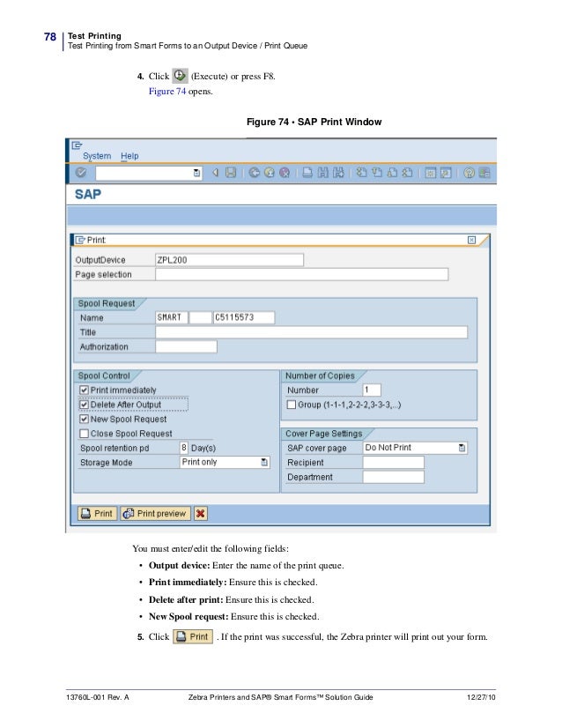Screen dimensions: 562x728
Task: Click the Create New Session toolbar icon
Action: (430, 173)
